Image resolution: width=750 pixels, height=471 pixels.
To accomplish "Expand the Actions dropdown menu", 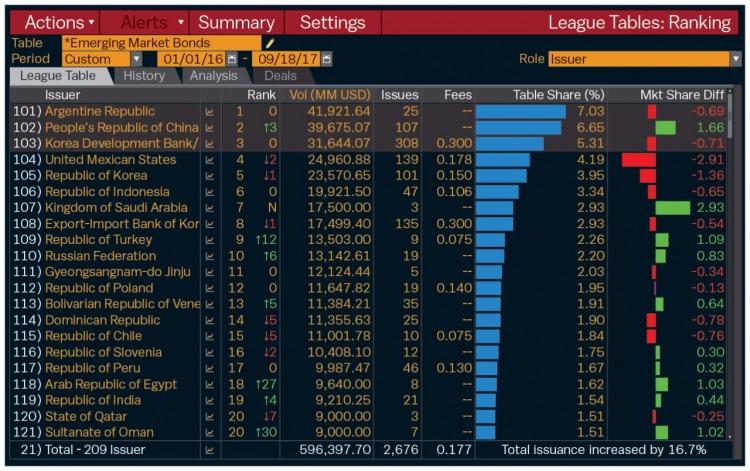I will pos(59,22).
